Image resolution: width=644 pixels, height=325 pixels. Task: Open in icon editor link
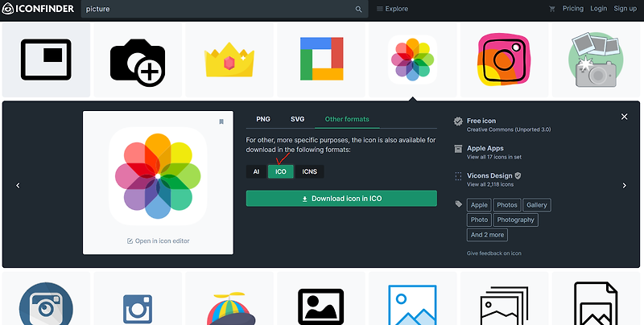pyautogui.click(x=158, y=241)
